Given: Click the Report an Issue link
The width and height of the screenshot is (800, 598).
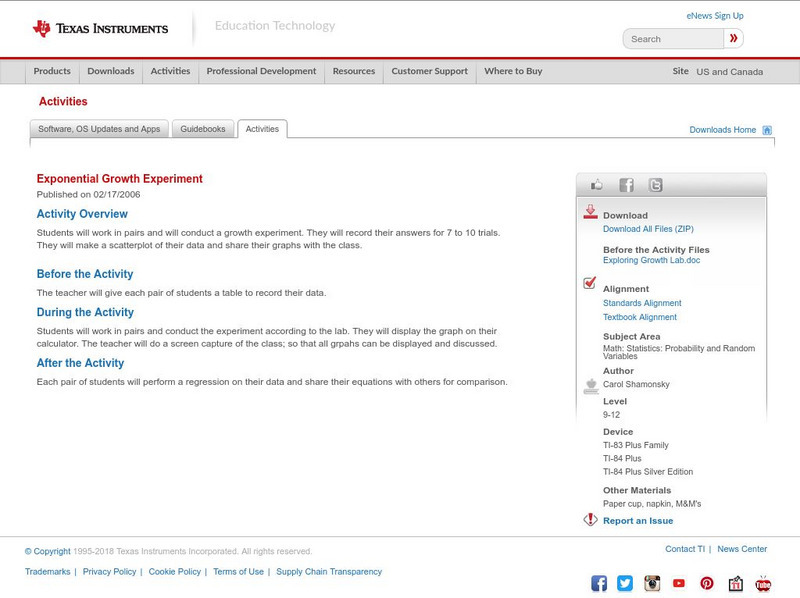Looking at the screenshot, I should coord(638,521).
